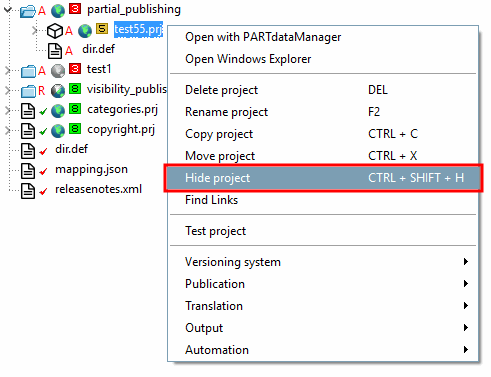Image resolution: width=491 pixels, height=377 pixels.
Task: Click the globe icon next to categories.prj
Action: click(58, 111)
